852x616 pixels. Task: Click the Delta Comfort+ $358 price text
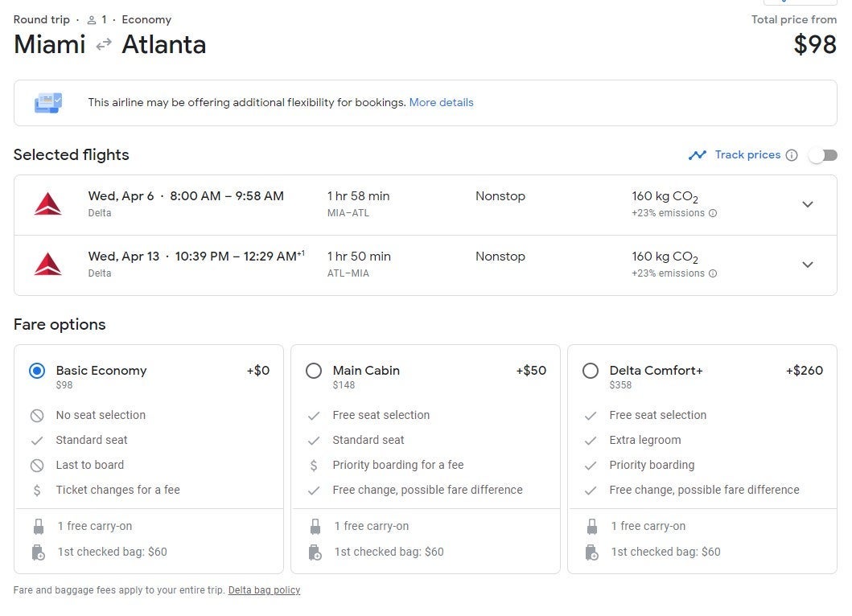pyautogui.click(x=620, y=385)
